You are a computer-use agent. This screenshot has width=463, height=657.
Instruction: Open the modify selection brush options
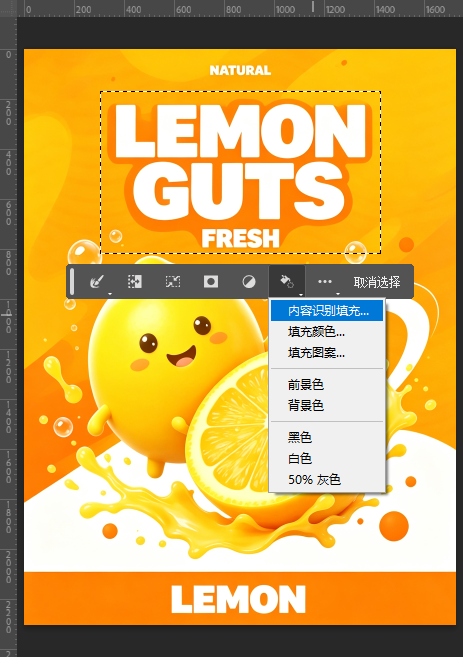coord(97,282)
